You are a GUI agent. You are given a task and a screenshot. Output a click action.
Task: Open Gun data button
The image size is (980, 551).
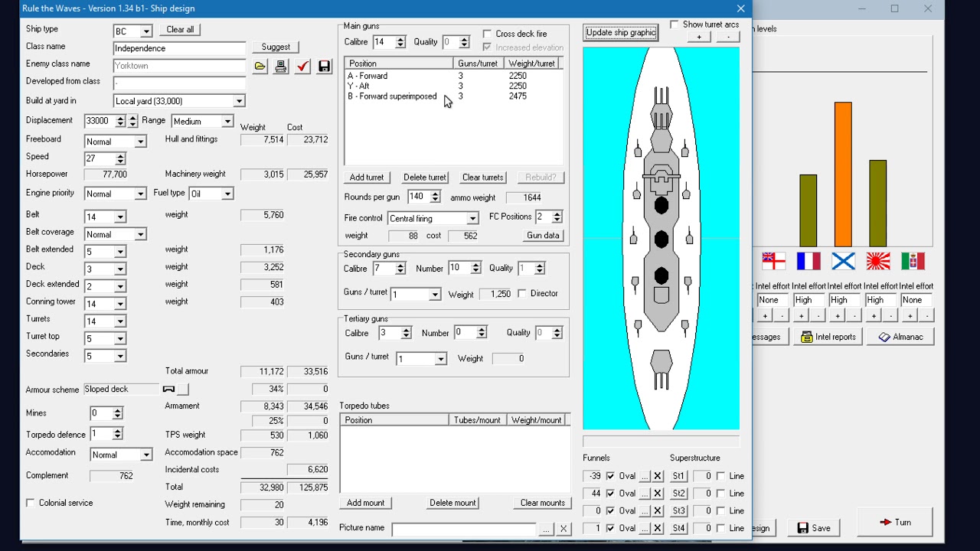543,236
